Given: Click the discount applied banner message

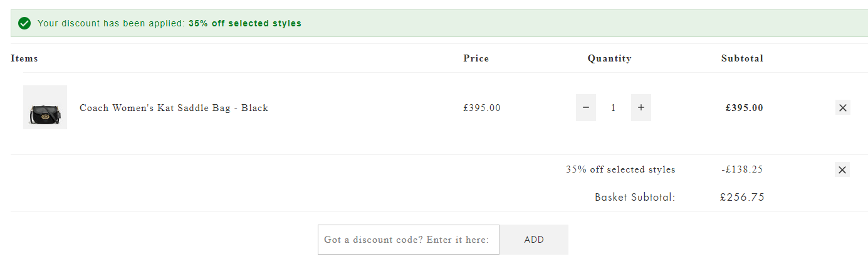Looking at the screenshot, I should [x=169, y=23].
